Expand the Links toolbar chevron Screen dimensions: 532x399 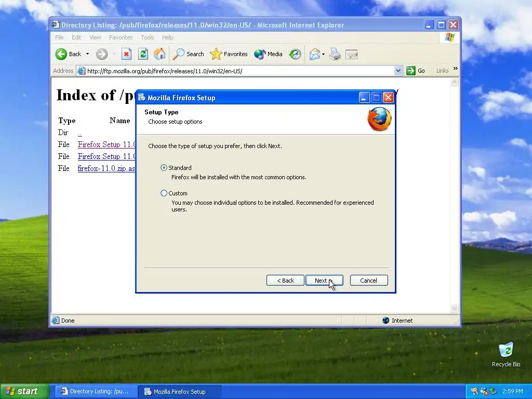tap(455, 69)
